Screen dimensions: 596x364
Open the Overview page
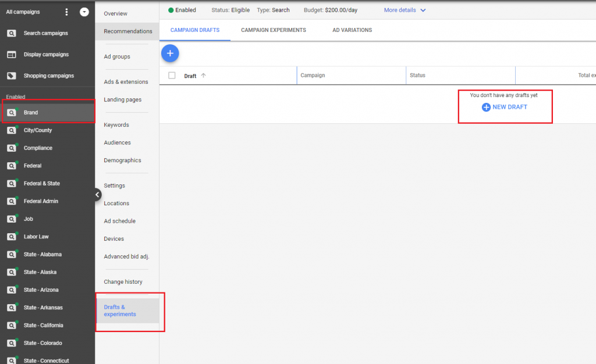click(x=116, y=13)
